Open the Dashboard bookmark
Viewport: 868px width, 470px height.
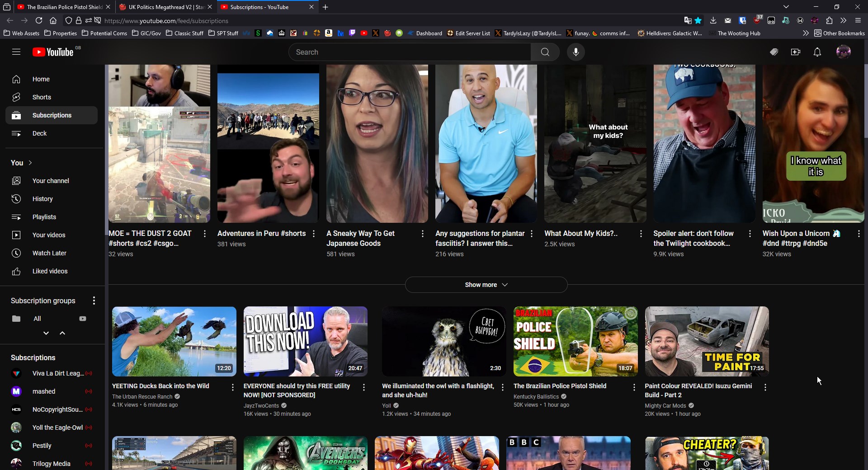click(425, 33)
